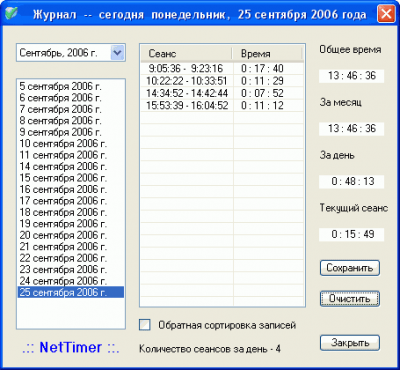Click duration cell 0 : 17 : 40
The image size is (400, 370).
(262, 69)
